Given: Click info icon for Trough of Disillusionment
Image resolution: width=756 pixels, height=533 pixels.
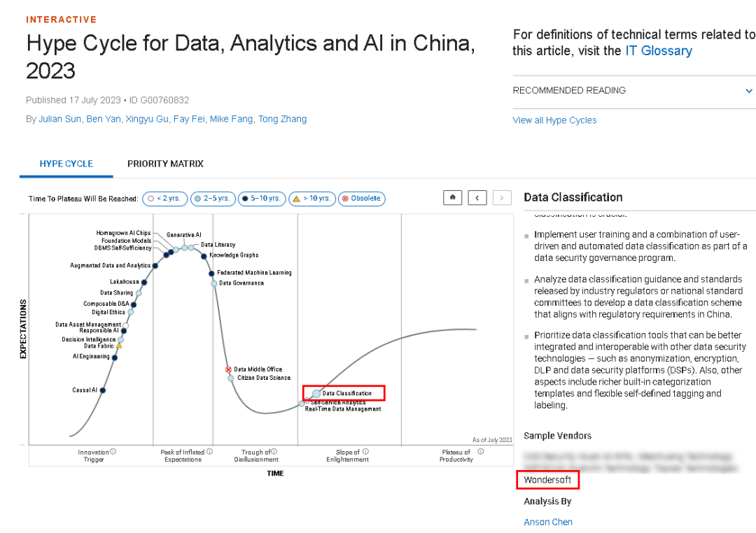Looking at the screenshot, I should [274, 452].
